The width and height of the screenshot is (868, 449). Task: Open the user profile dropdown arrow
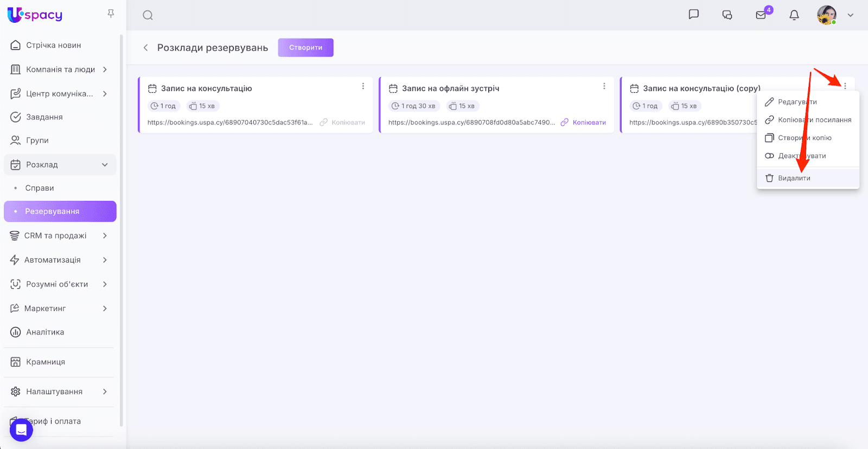pyautogui.click(x=851, y=15)
